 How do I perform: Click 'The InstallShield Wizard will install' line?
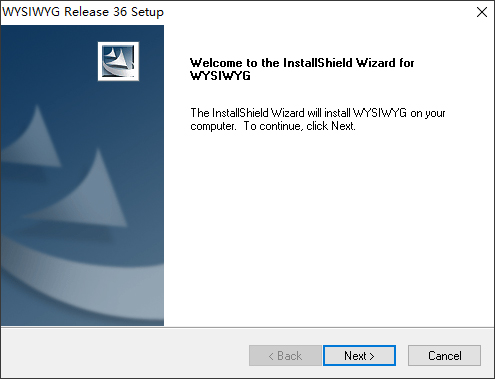tap(271, 113)
